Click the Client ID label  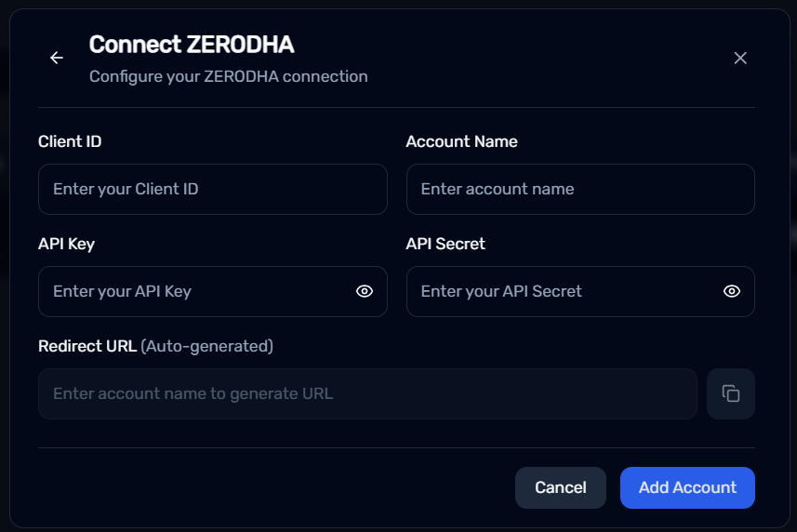[x=70, y=141]
